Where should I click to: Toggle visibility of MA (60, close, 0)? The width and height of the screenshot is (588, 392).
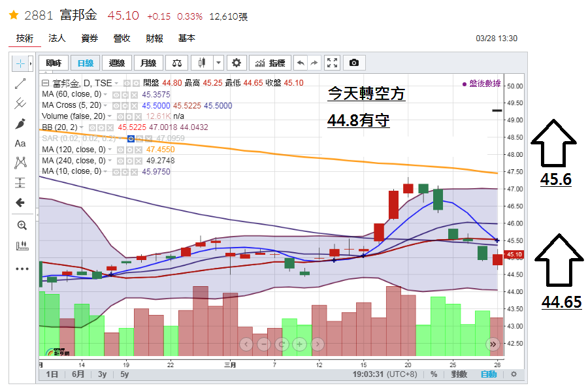click(117, 95)
